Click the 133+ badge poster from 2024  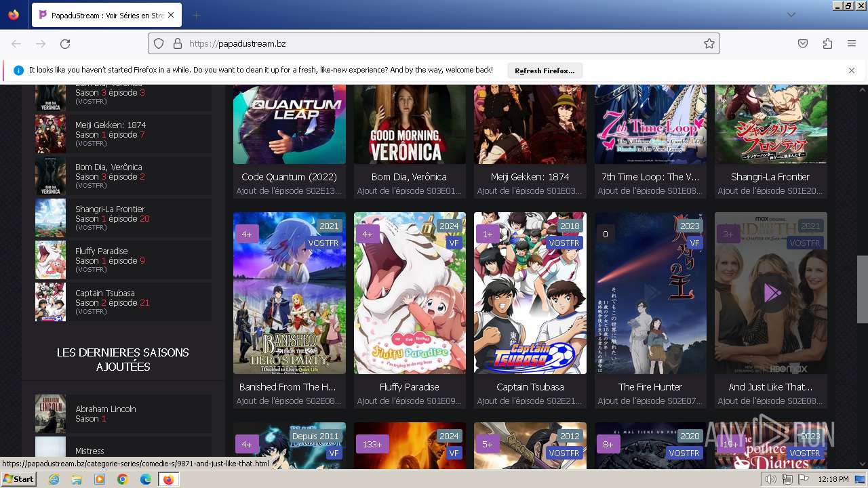point(410,446)
